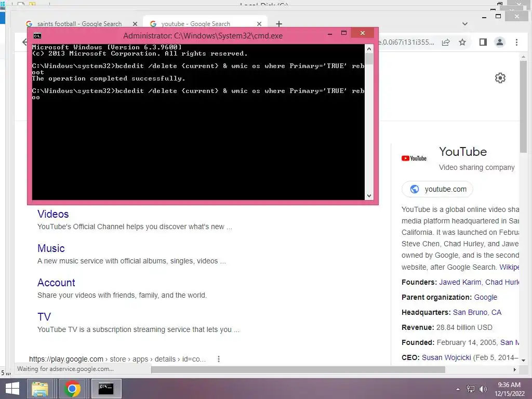
Task: Open the Account sitelink
Action: (56, 283)
